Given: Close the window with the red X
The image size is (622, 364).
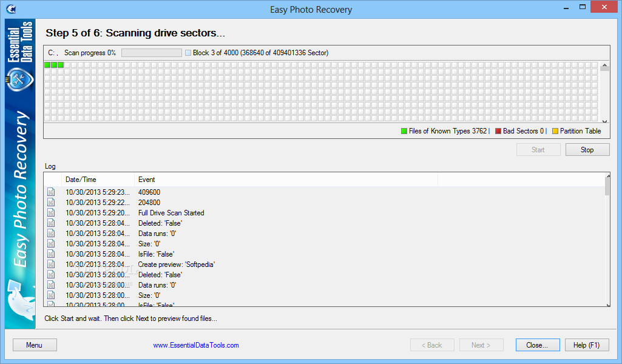Looking at the screenshot, I should click(x=604, y=7).
